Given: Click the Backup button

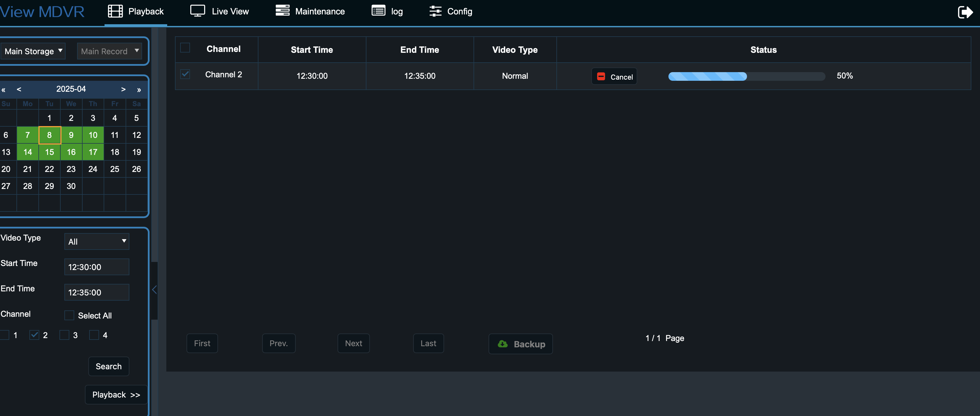Looking at the screenshot, I should tap(520, 344).
